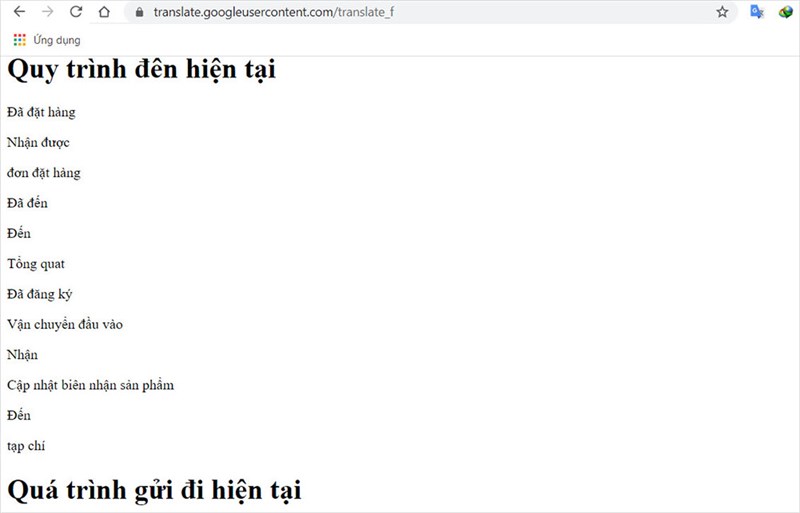This screenshot has height=513, width=800.
Task: Focus the address bar showing translate.googleusercontent.com
Action: click(430, 12)
